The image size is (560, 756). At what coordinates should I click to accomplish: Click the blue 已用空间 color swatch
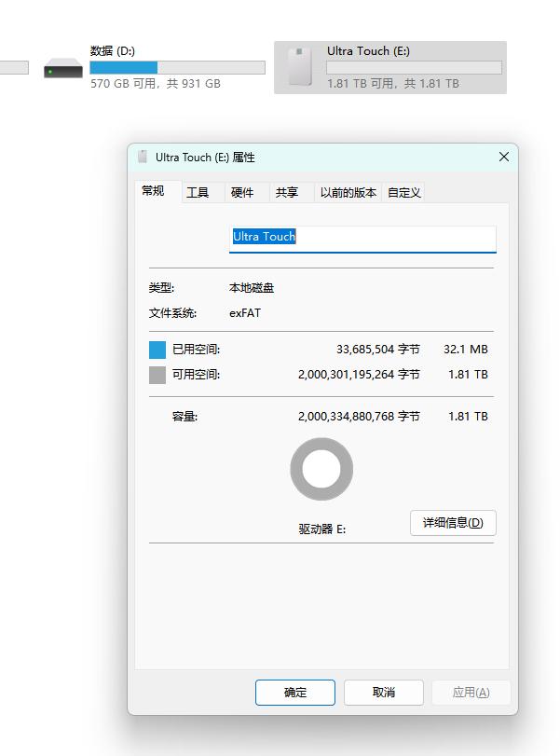[x=157, y=350]
